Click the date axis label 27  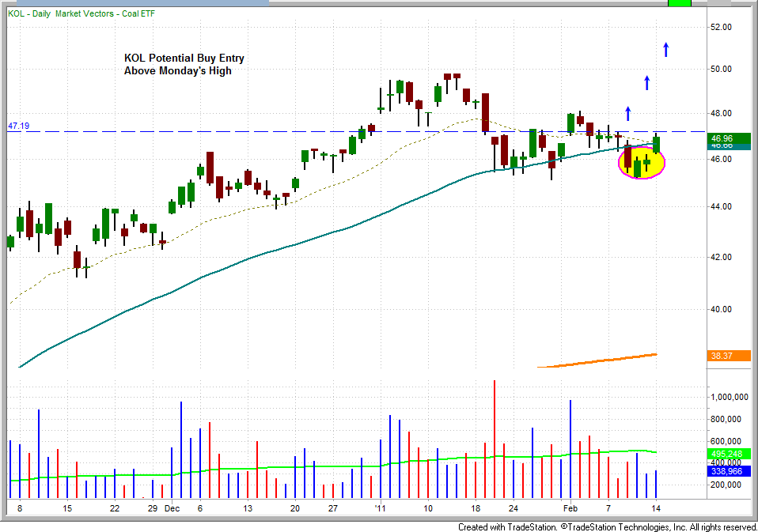pyautogui.click(x=332, y=508)
